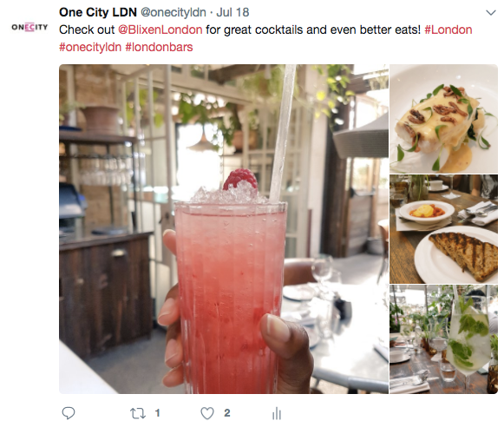Open the Jul 18 tweet timestamp
This screenshot has width=504, height=427.
232,12
